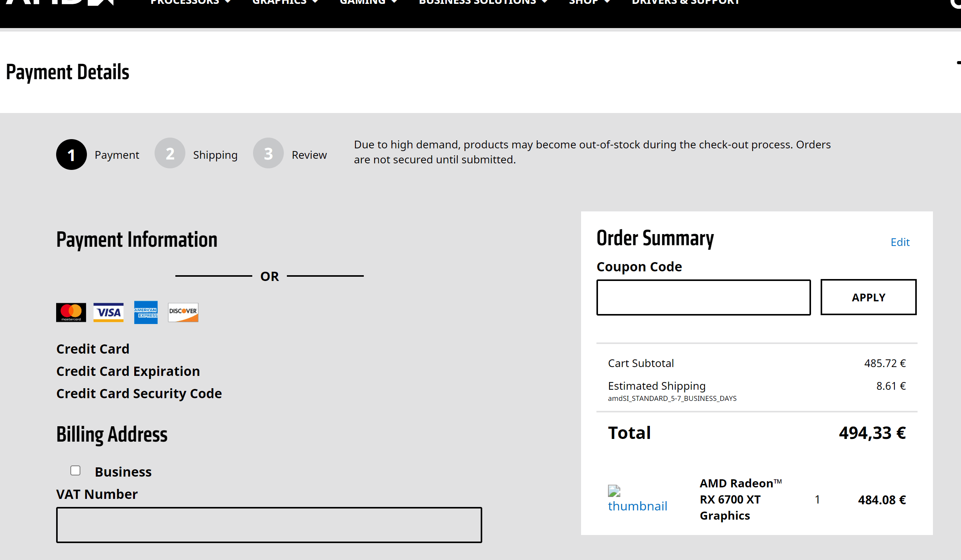Open the Shop menu

(590, 2)
